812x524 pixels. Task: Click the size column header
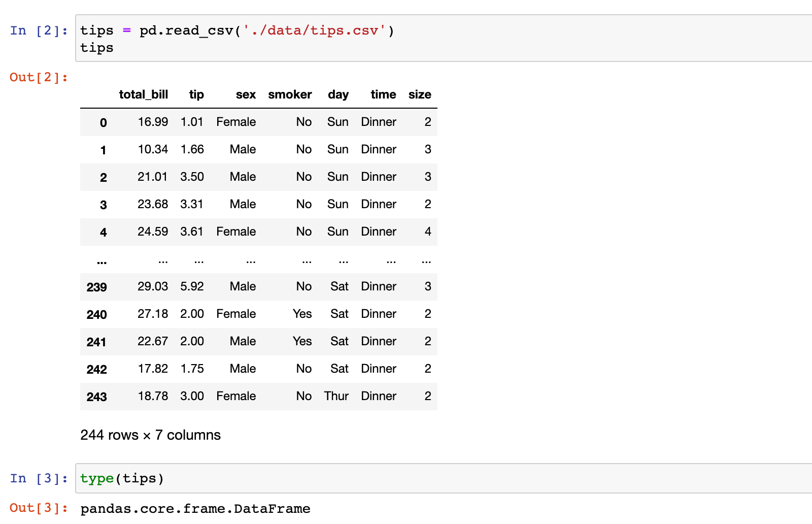point(420,94)
